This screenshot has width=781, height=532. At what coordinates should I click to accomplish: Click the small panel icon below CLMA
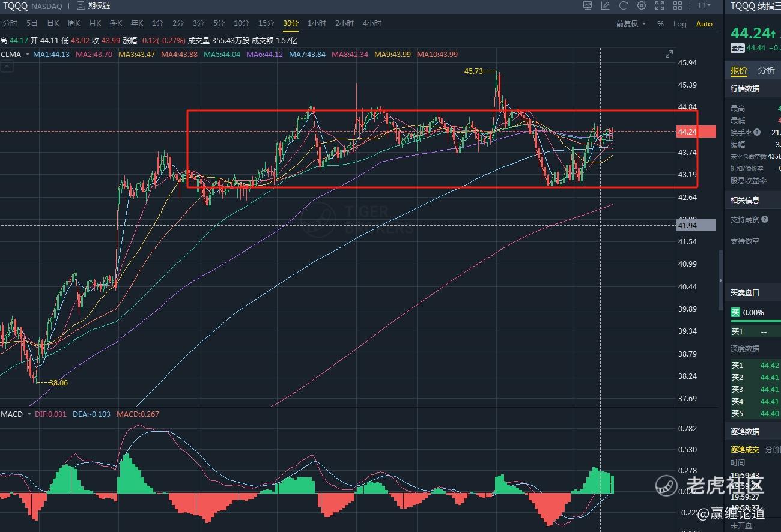7,67
